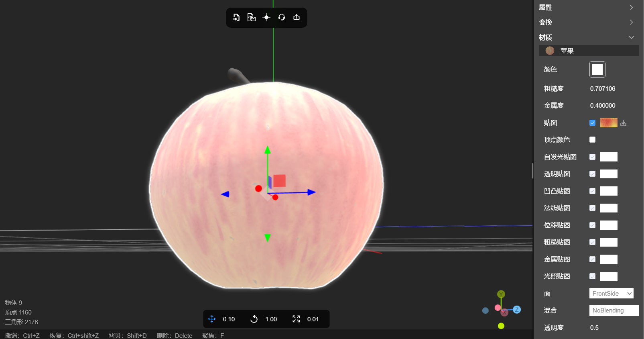Expand the 属性 section chevron
Image resolution: width=644 pixels, height=339 pixels.
coord(631,7)
